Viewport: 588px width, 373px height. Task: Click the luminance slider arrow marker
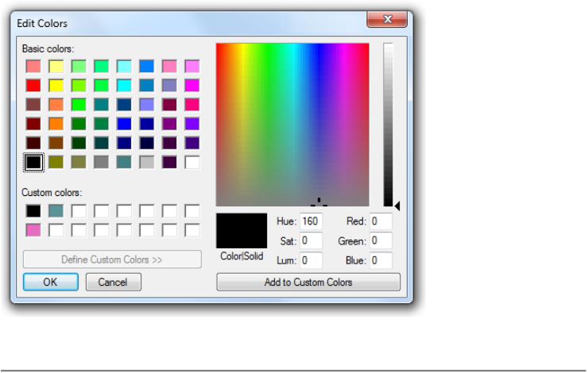pyautogui.click(x=397, y=206)
